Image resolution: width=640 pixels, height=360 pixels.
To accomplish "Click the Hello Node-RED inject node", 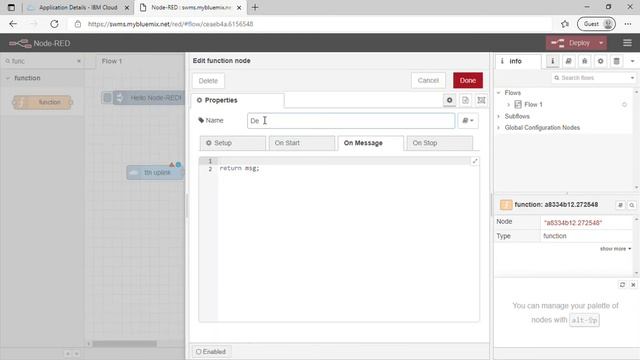I will [149, 98].
